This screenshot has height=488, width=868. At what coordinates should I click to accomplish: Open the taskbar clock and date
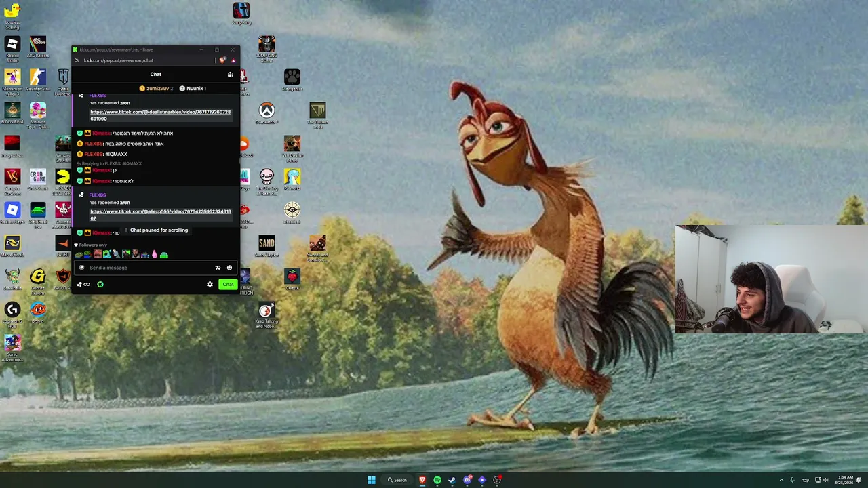click(x=846, y=480)
